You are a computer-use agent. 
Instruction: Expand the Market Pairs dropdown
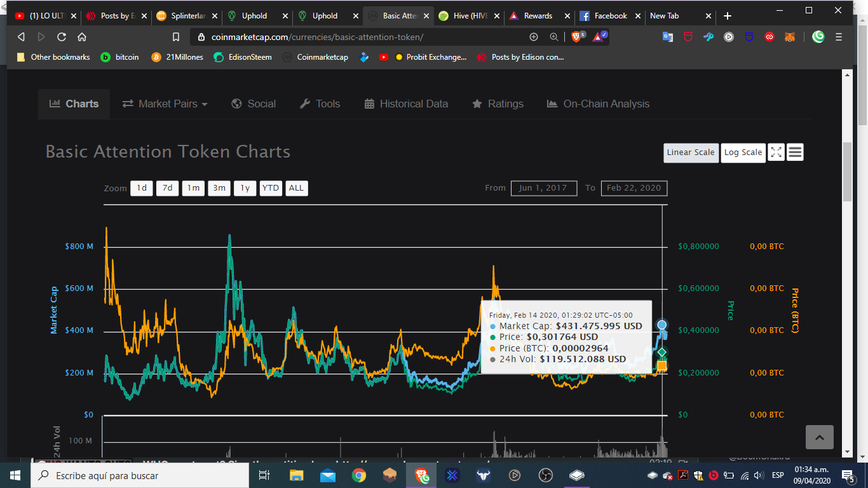(165, 104)
